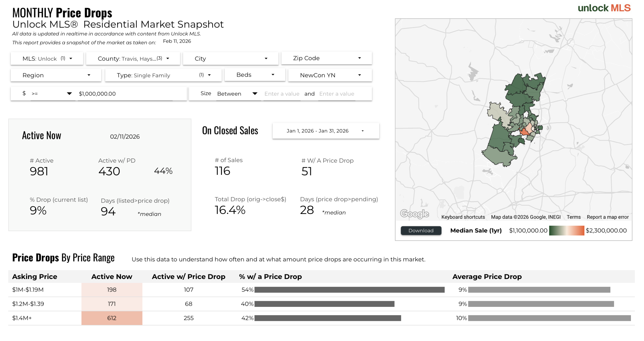
Task: Sort by the Active Now column header
Action: click(x=112, y=276)
